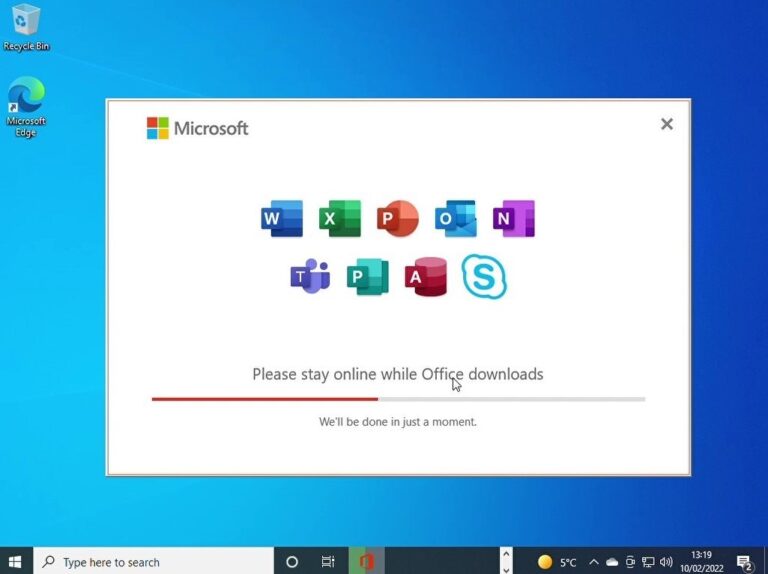Click the Microsoft logo in dialog

(x=198, y=128)
